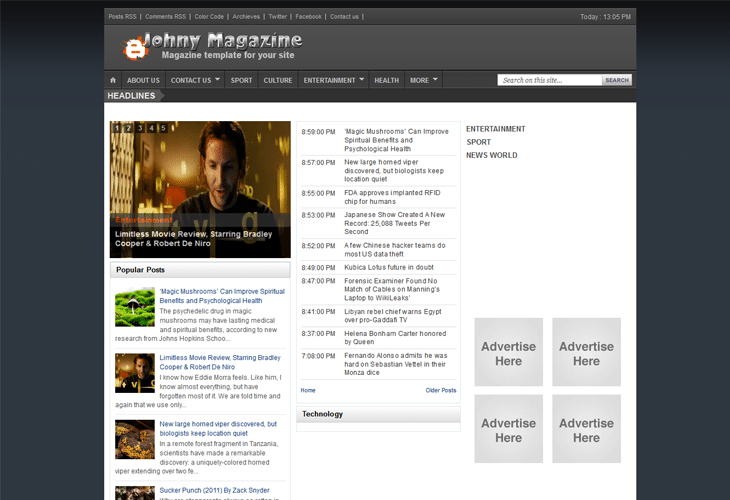Click the bottom-right Advertise Here banner

(x=586, y=429)
